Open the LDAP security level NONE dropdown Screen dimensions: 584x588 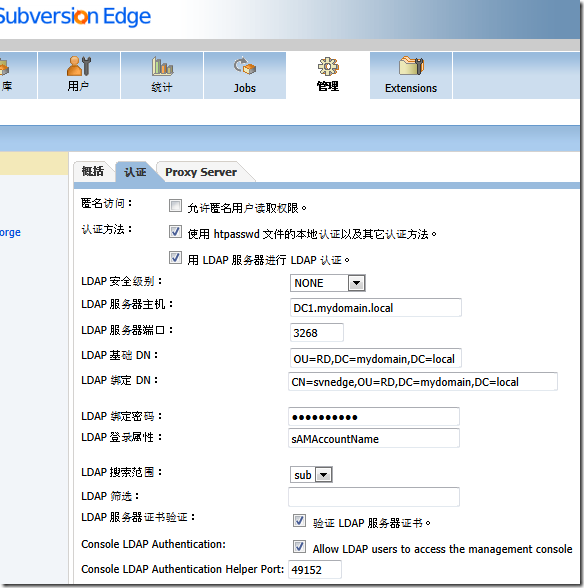(327, 283)
